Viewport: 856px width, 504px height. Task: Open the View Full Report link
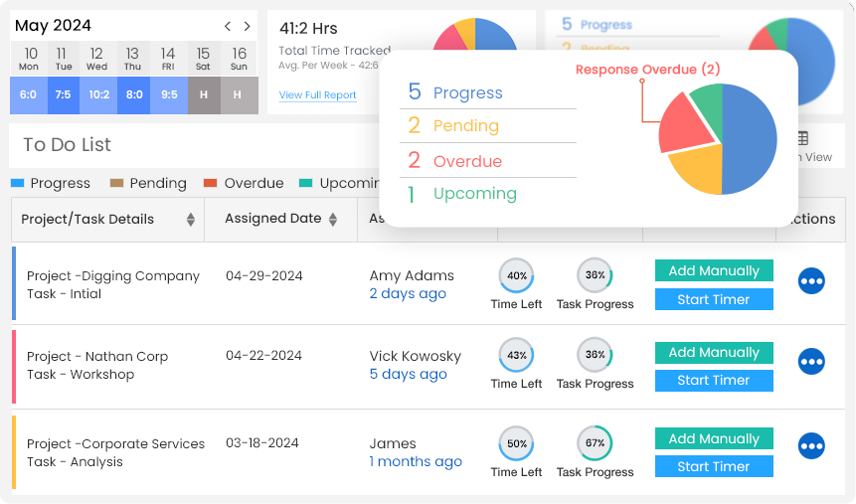click(317, 95)
